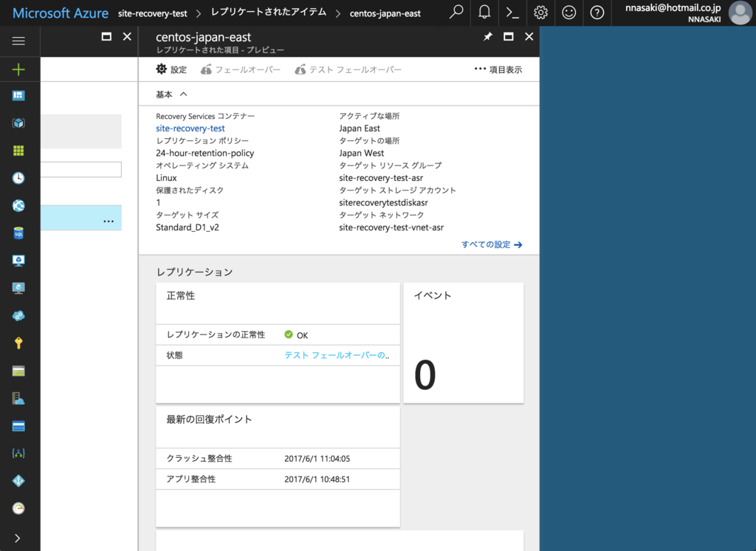Image resolution: width=756 pixels, height=551 pixels.
Task: Click アプリ整合性 time 2017/6/1 10:48:51
Action: tap(317, 479)
